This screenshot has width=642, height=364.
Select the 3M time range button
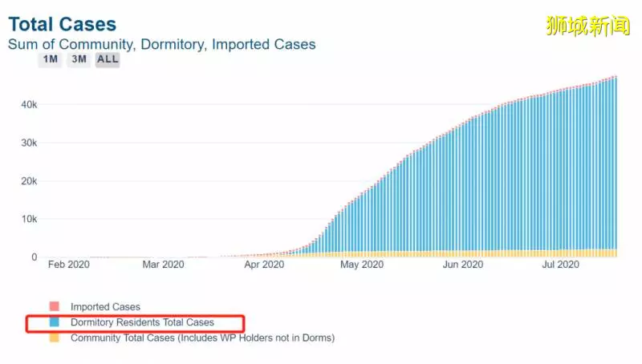tap(79, 59)
